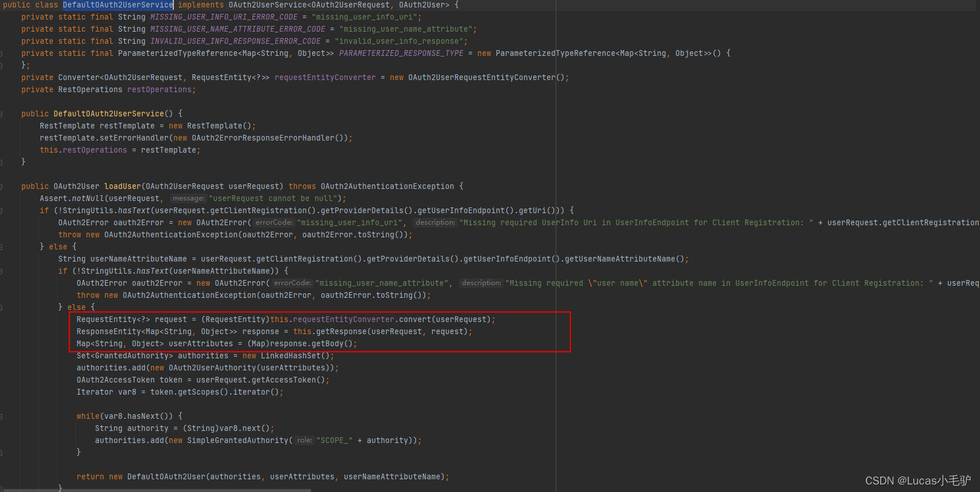Screen dimensions: 980x492
Task: Click getUri() in the first if condition
Action: click(x=535, y=210)
